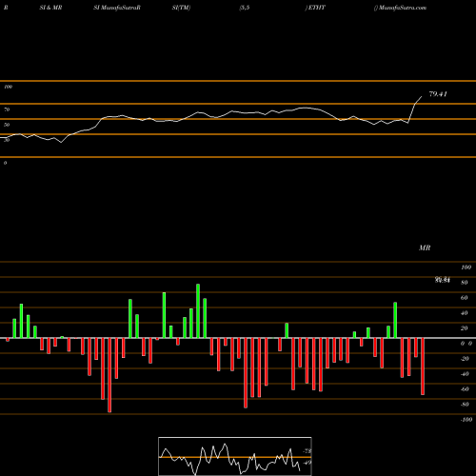This screenshot has height=476, width=476.
Task: Click the 'SI & MR' header text
Action: pyautogui.click(x=50, y=8)
